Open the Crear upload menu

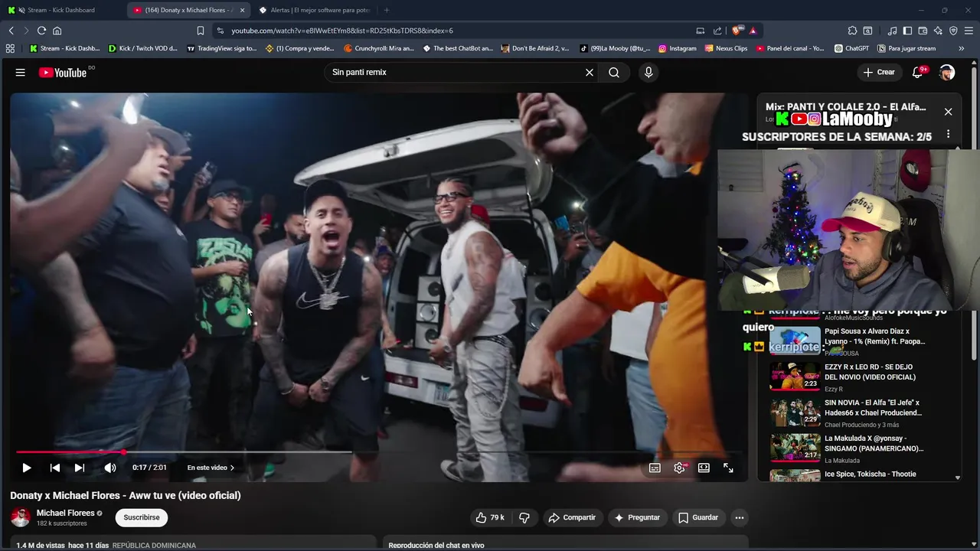(x=878, y=72)
